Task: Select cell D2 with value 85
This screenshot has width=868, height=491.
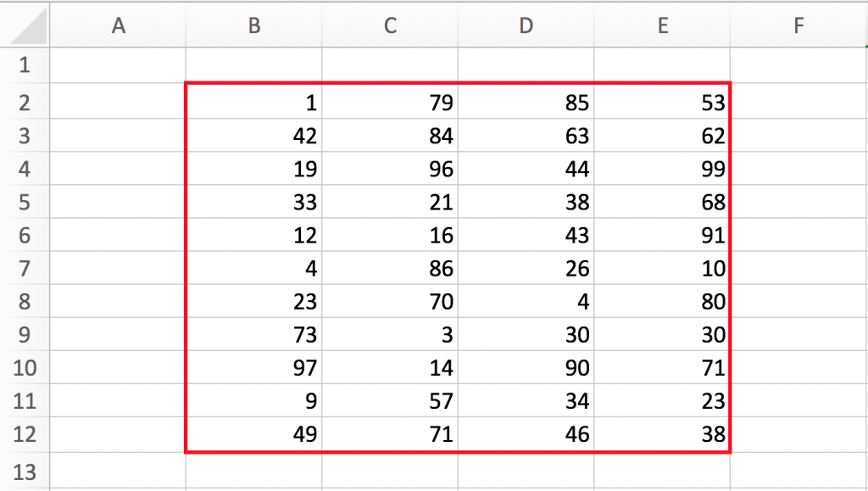Action: (x=526, y=102)
